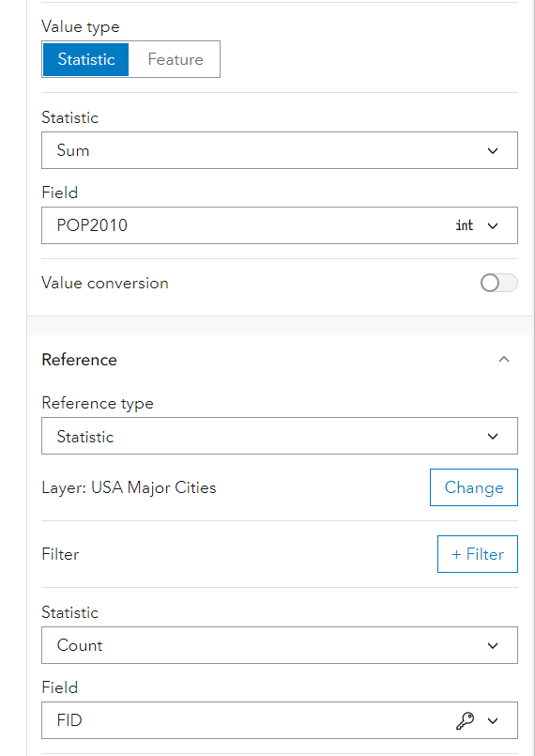The width and height of the screenshot is (535, 756).
Task: Click the Value conversion label
Action: (x=105, y=283)
